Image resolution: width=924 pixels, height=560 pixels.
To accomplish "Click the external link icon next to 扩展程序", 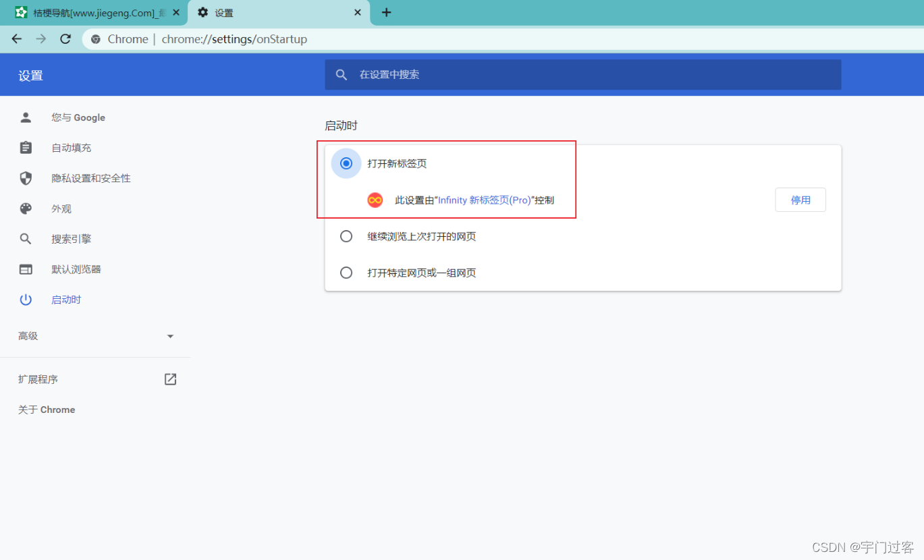I will point(170,379).
